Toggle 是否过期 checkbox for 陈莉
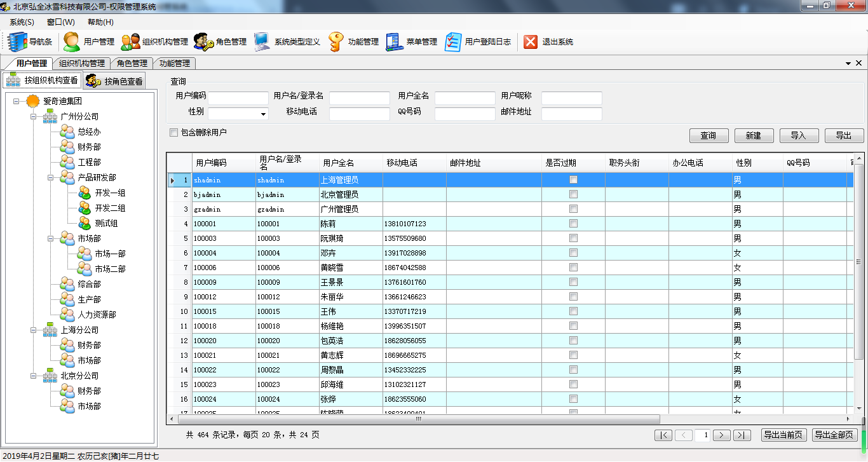 [573, 224]
